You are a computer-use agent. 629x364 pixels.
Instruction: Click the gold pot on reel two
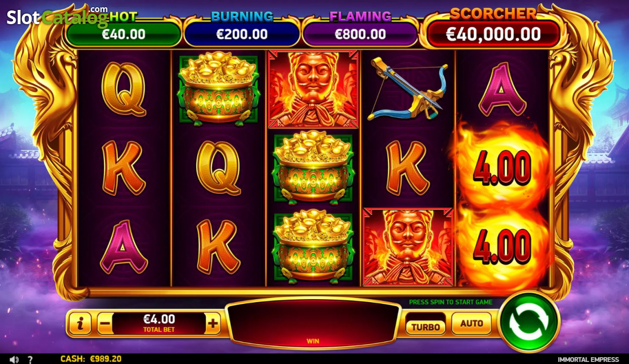219,89
